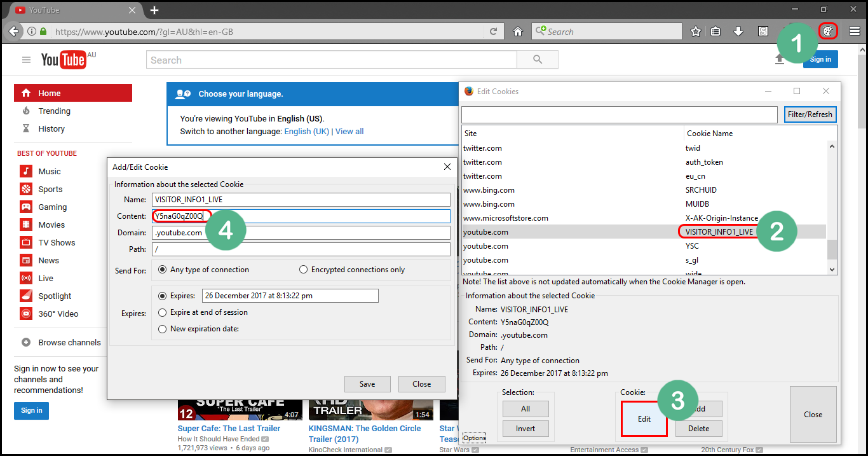Click the cookie filter text box

click(x=620, y=114)
